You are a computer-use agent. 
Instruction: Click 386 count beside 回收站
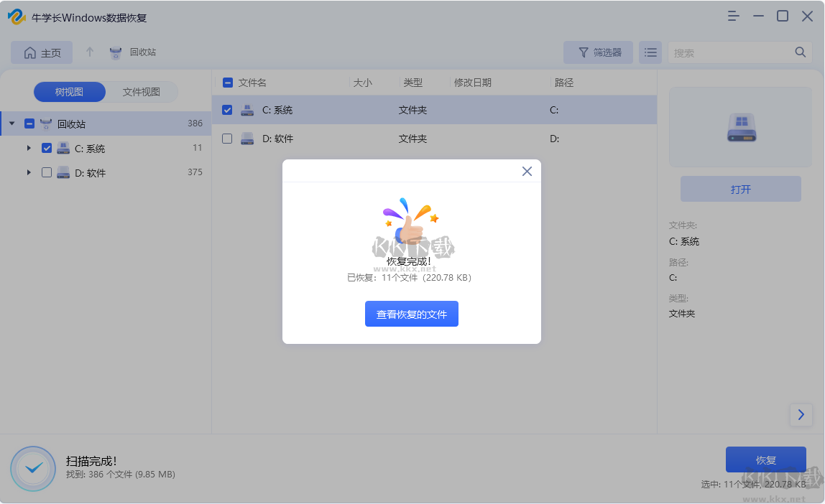point(195,123)
